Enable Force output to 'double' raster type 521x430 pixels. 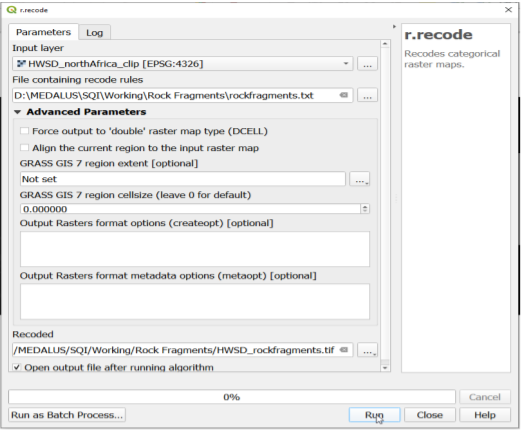pos(24,131)
